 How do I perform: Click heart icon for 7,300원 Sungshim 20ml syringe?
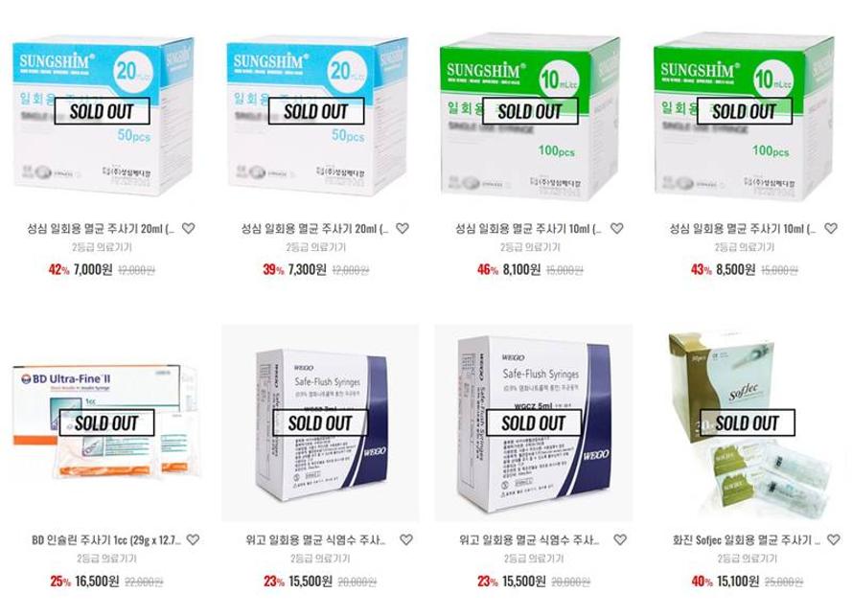(403, 229)
